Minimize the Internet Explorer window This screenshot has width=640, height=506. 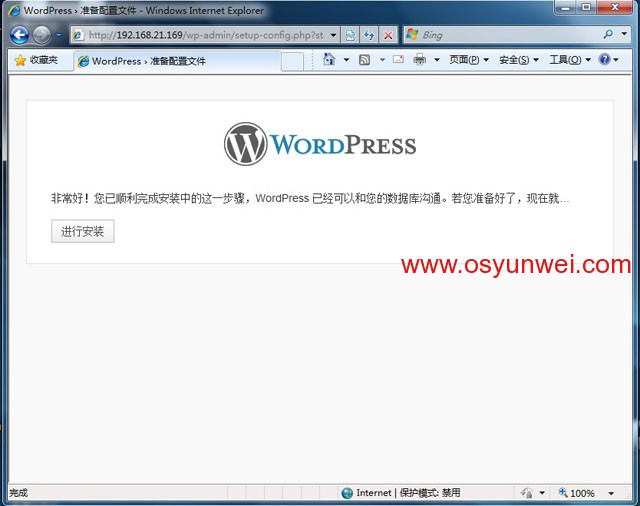tap(565, 7)
